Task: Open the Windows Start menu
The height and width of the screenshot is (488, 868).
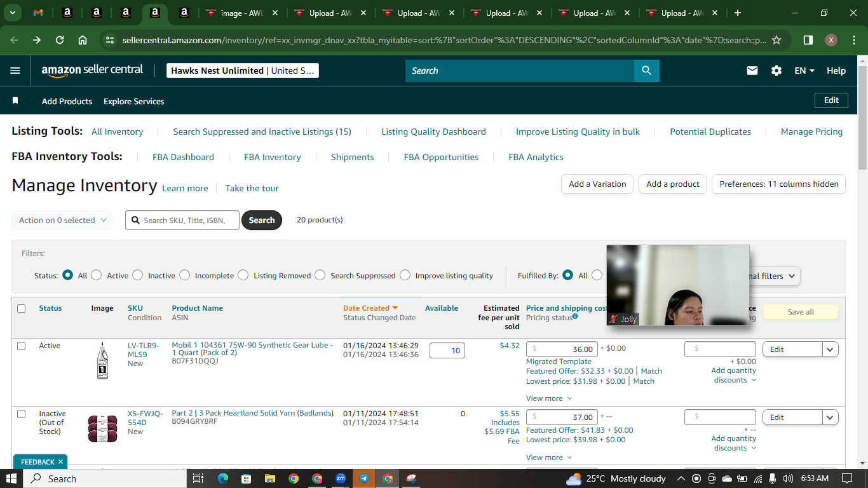Action: [x=11, y=478]
